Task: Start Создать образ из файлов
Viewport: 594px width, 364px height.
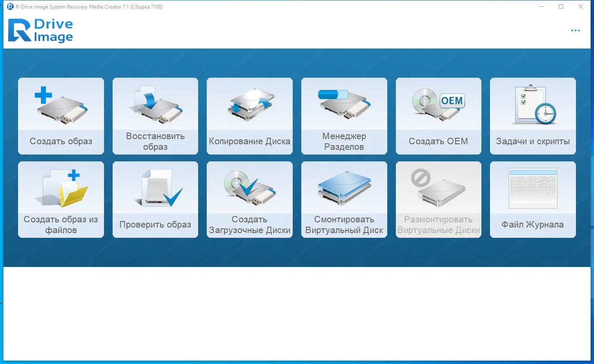Action: click(x=61, y=200)
